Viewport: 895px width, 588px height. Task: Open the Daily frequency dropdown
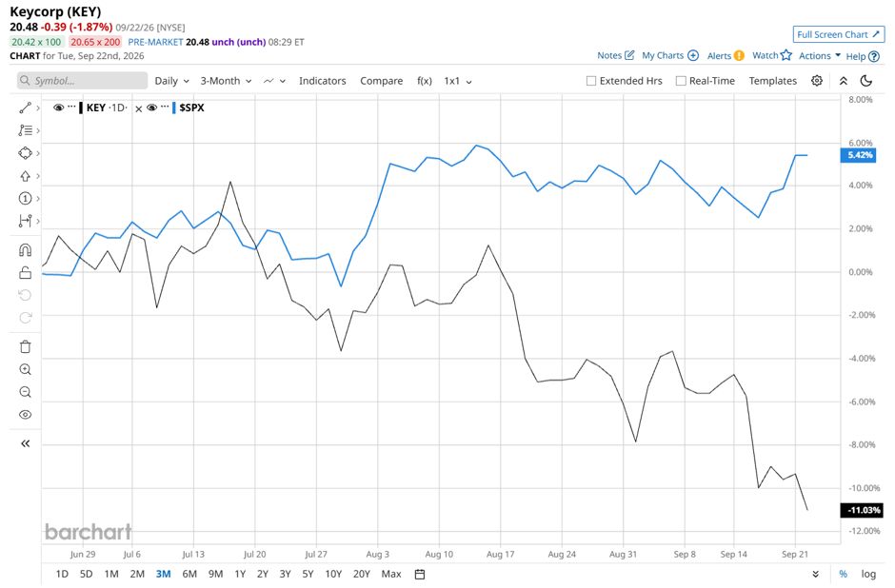pos(171,81)
